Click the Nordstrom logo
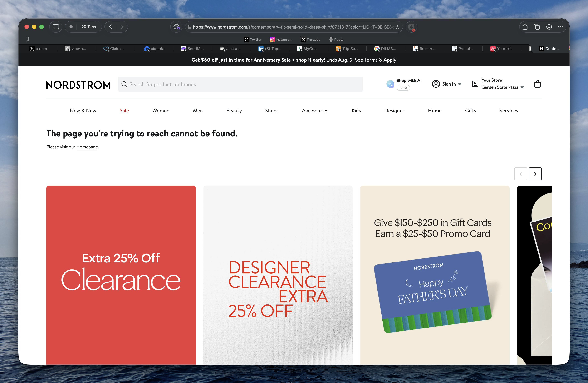The width and height of the screenshot is (588, 383). click(78, 85)
